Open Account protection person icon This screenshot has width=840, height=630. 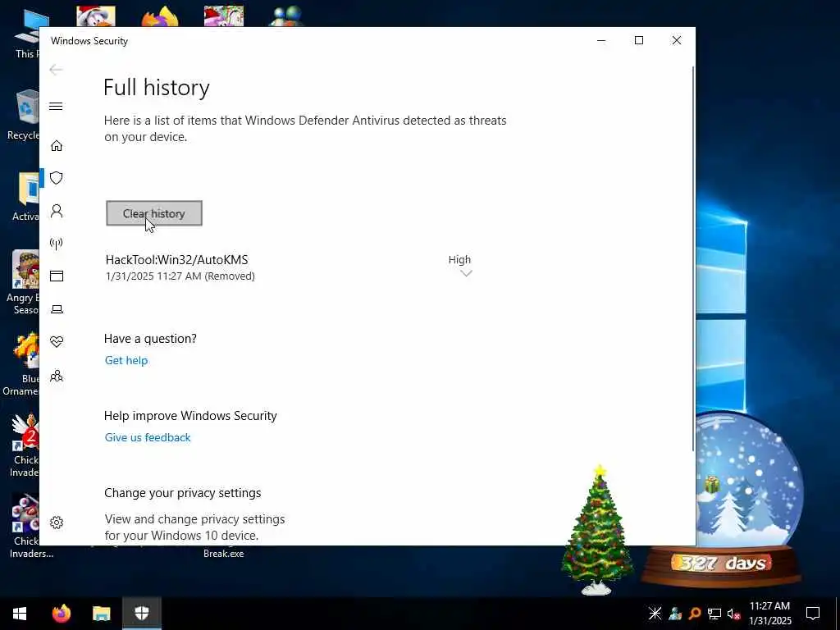point(57,211)
